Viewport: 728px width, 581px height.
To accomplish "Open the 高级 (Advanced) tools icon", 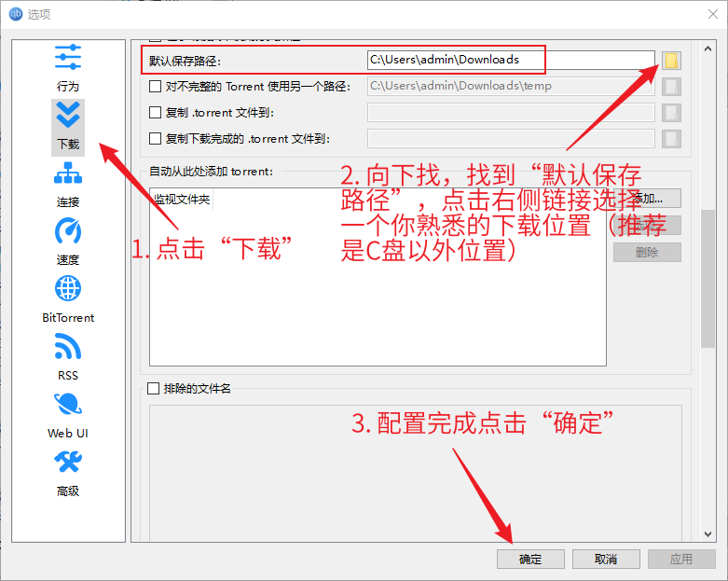I will click(x=68, y=472).
